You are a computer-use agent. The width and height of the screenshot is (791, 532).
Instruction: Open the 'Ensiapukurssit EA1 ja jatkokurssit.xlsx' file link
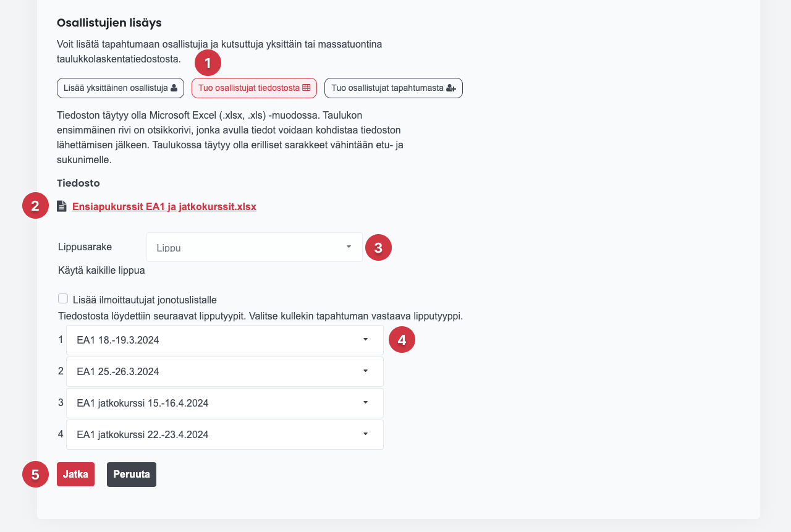(164, 206)
